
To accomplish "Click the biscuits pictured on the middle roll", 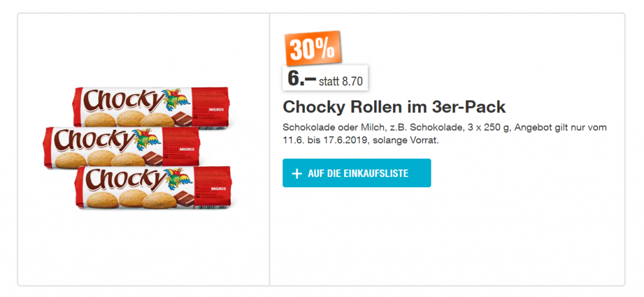I will coord(101,158).
